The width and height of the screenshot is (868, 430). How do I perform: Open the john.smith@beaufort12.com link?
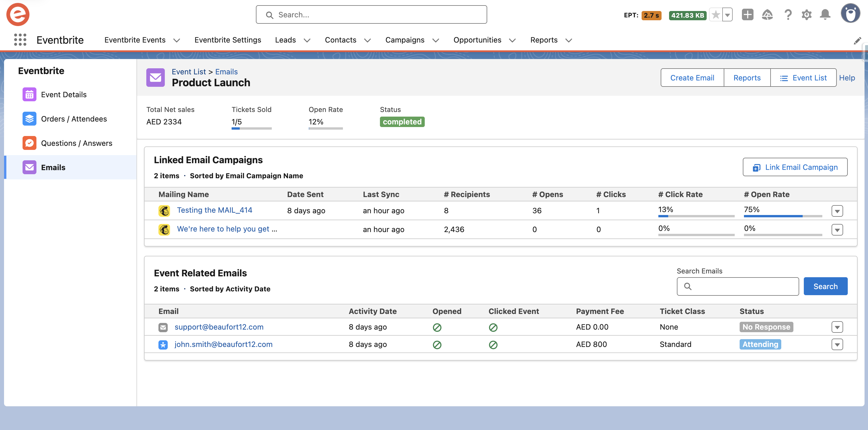click(x=224, y=344)
